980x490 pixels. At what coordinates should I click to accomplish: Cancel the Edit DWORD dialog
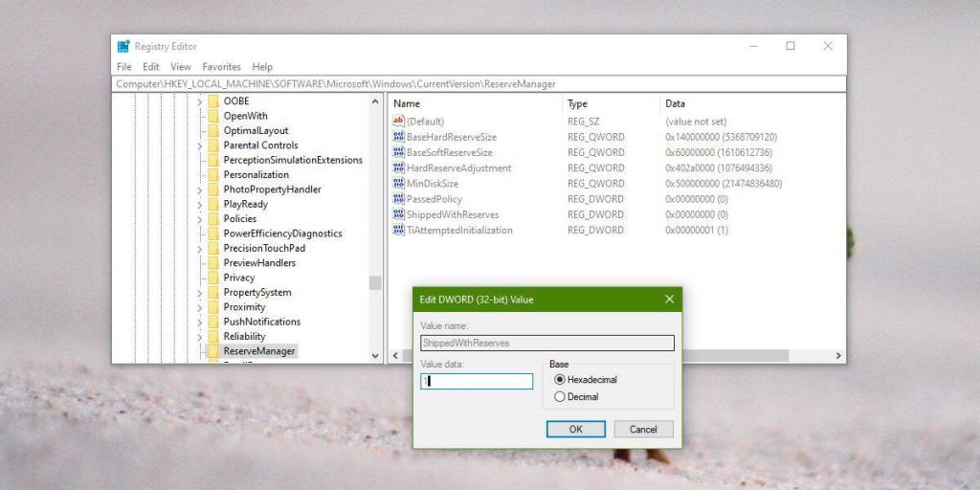643,430
